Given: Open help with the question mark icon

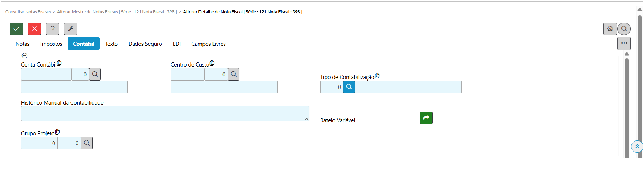Looking at the screenshot, I should (x=53, y=29).
